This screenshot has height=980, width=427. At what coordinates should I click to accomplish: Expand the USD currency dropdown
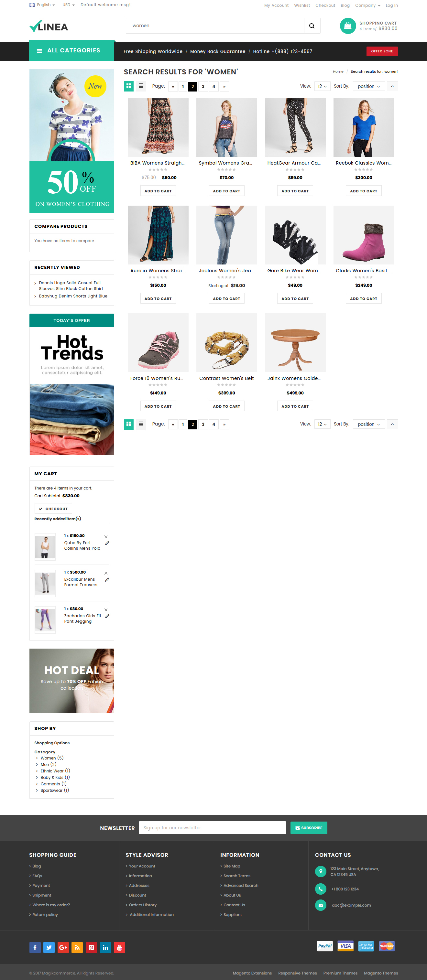coord(69,5)
